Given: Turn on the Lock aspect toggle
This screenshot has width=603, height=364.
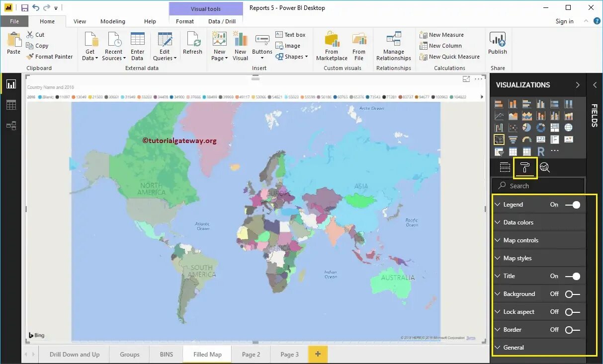Looking at the screenshot, I should (x=573, y=312).
